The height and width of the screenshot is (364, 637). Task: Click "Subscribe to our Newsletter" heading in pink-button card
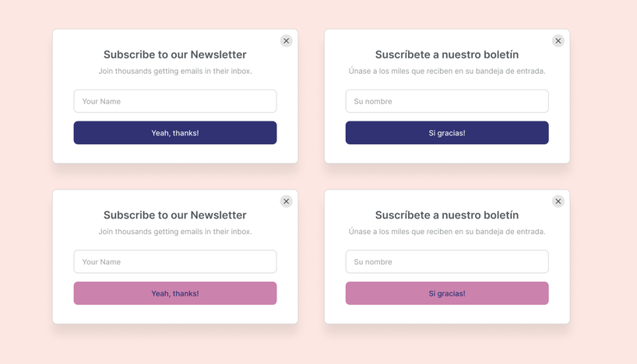[x=175, y=215]
